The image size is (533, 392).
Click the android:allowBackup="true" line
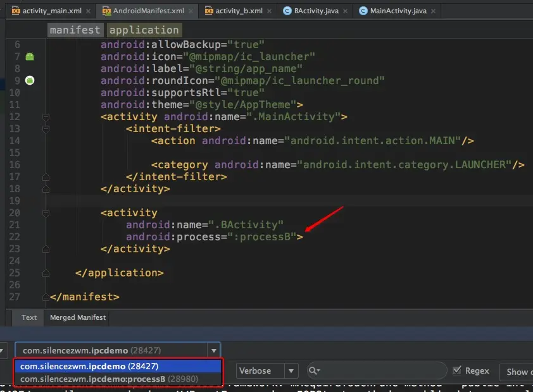pos(182,44)
